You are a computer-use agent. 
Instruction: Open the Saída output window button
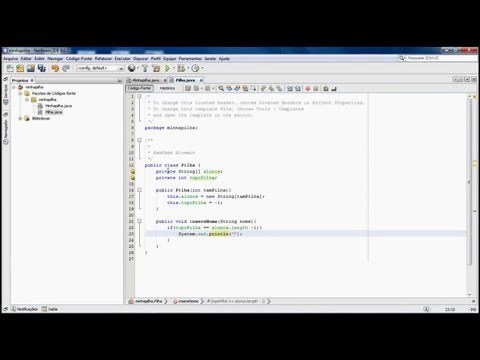[x=49, y=309]
